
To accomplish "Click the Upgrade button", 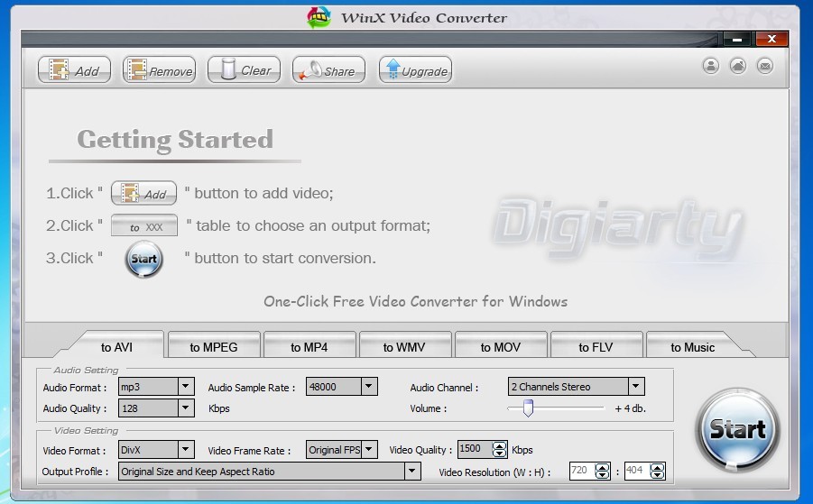I will pyautogui.click(x=414, y=70).
